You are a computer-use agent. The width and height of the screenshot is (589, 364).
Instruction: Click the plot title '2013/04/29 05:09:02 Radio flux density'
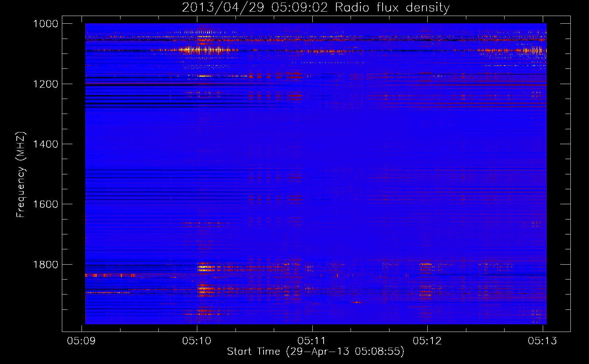(x=316, y=8)
